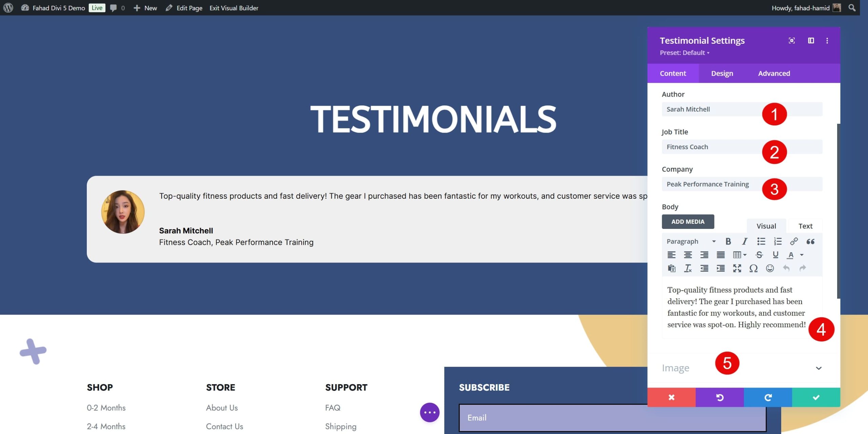This screenshot has height=434, width=868.
Task: Click the undo icon in body editor
Action: coord(787,268)
